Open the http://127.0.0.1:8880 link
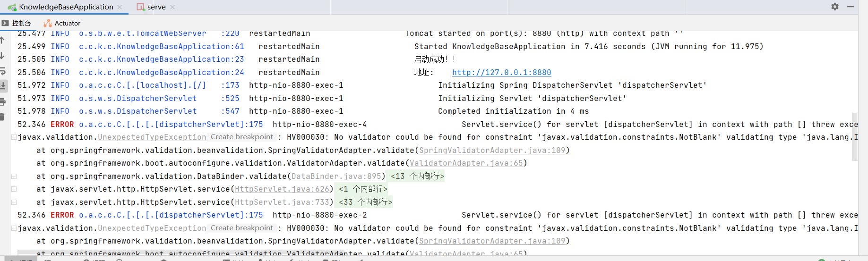Image resolution: width=868 pixels, height=261 pixels. (501, 72)
